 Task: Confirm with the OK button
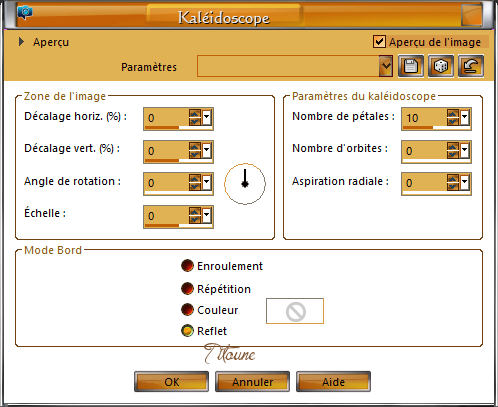coord(172,382)
